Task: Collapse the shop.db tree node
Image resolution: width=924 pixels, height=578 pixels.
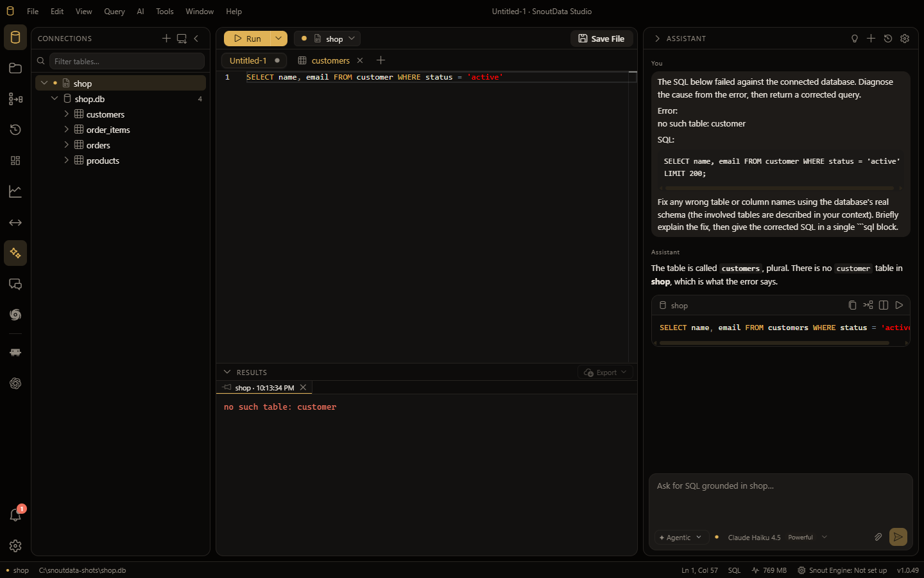Action: click(x=55, y=98)
